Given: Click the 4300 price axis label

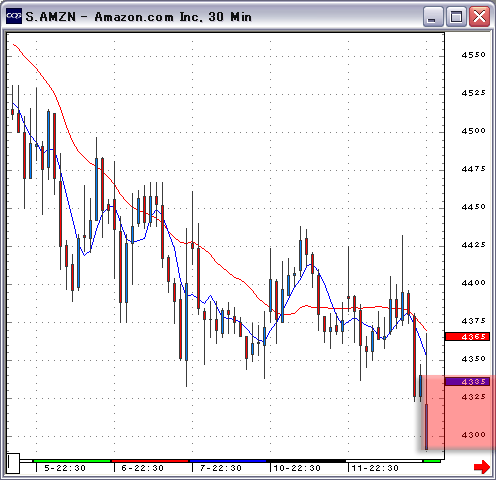Looking at the screenshot, I should [x=473, y=435].
